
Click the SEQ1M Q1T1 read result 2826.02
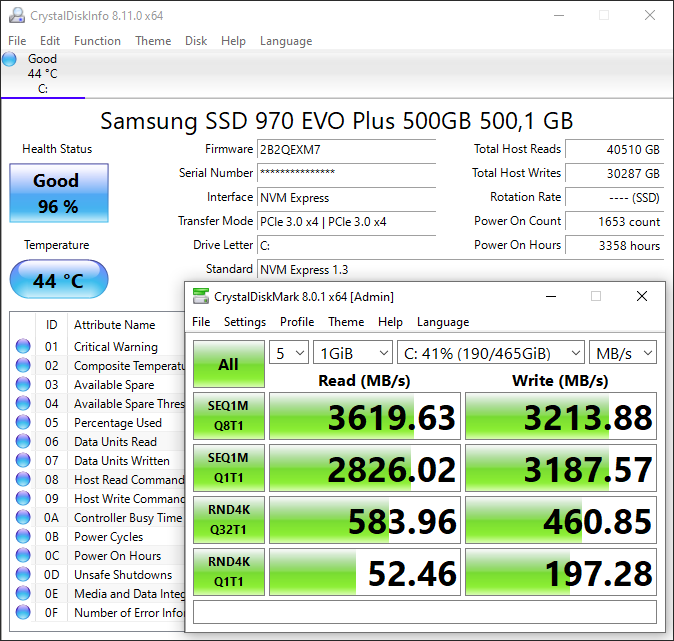click(365, 468)
